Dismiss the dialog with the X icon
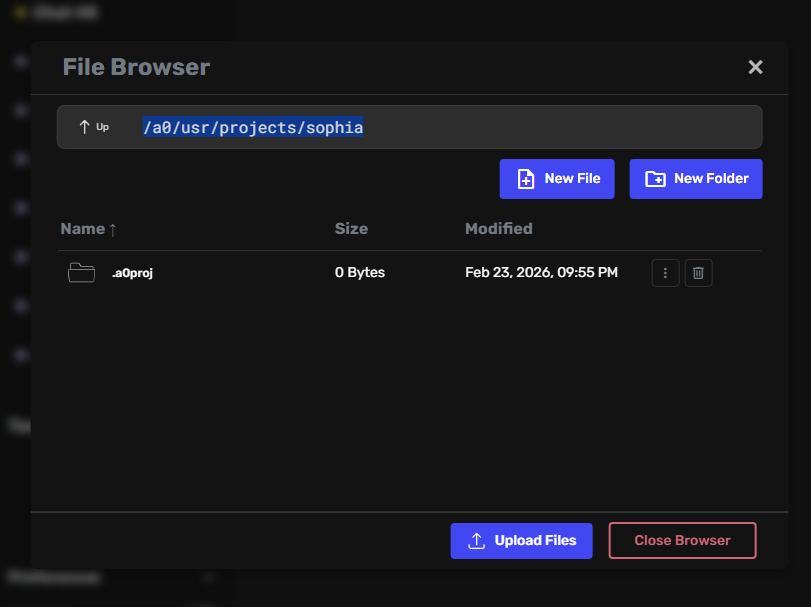This screenshot has height=607, width=811. [x=755, y=67]
